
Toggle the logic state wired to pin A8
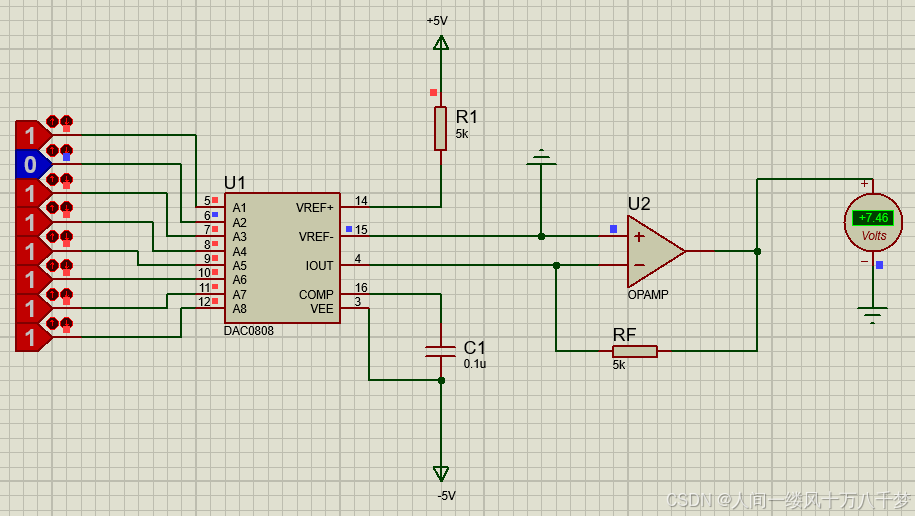coord(32,337)
